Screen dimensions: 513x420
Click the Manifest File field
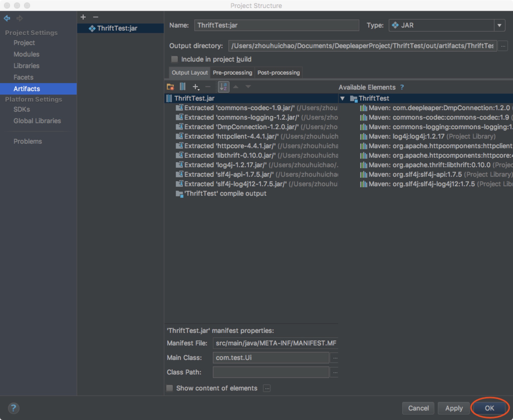pos(276,343)
